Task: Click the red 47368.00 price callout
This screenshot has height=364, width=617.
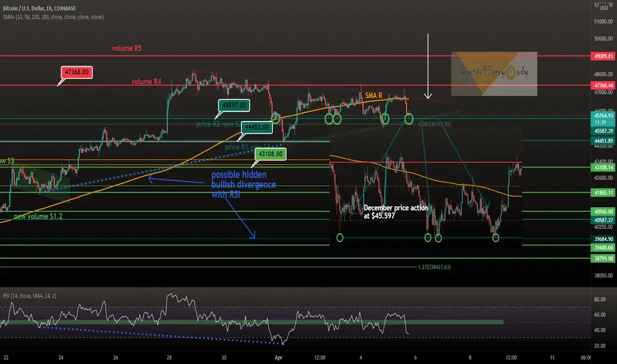Action: point(77,72)
